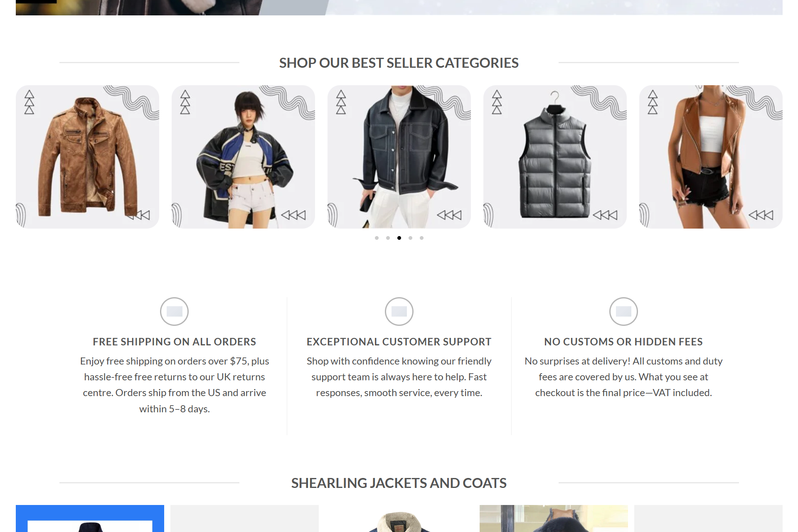Click stacked triangles icon on brown leather jacket card
The height and width of the screenshot is (532, 798).
coord(29,102)
